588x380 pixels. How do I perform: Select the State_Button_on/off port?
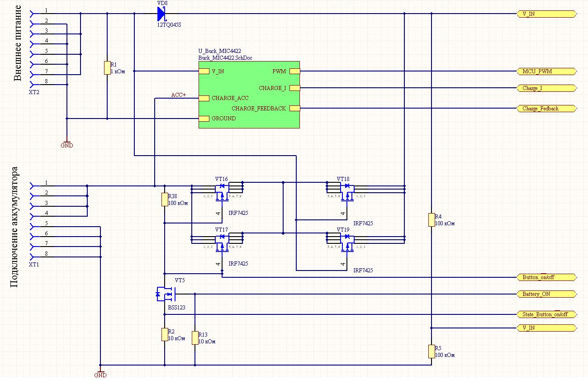click(x=547, y=314)
